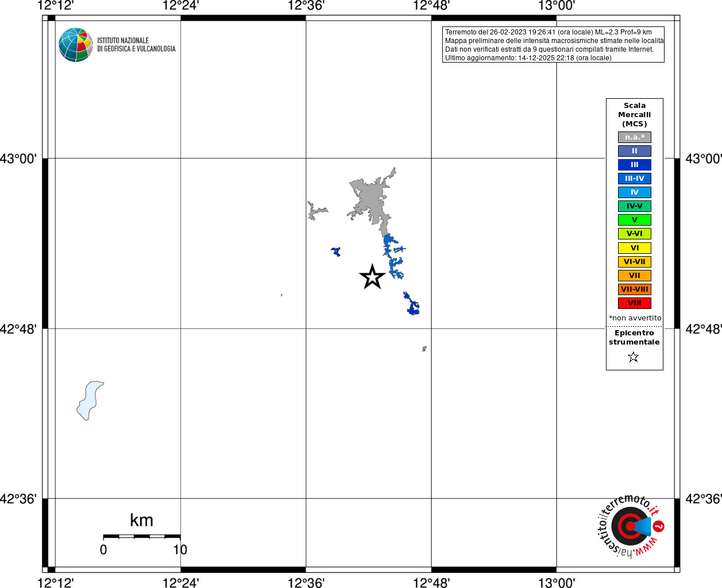Click the 'Istituto Nazionale di Geofisica e Vulcanologia' text
Image resolution: width=722 pixels, height=588 pixels.
(x=136, y=45)
